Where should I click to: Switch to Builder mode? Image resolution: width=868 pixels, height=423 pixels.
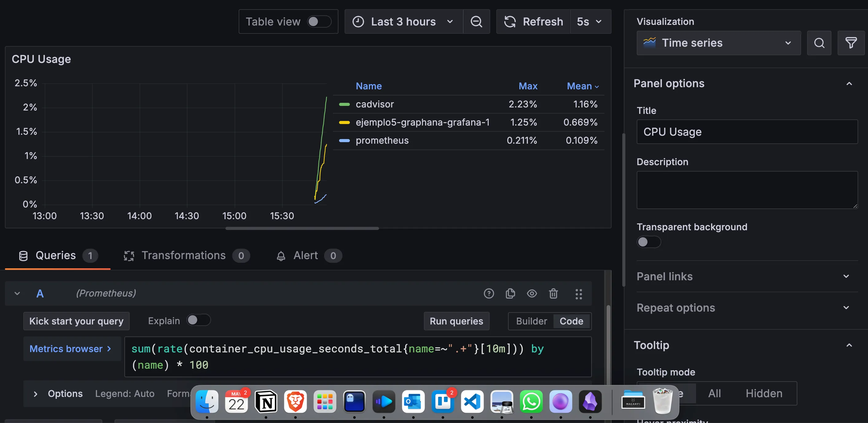(531, 321)
